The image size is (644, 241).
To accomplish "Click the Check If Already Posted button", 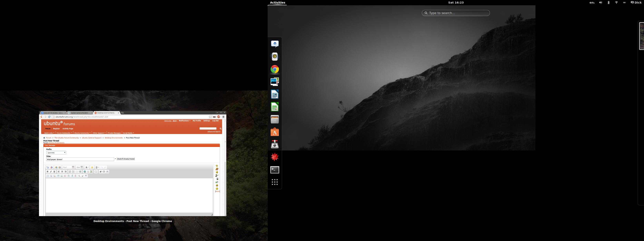I will pos(126,159).
